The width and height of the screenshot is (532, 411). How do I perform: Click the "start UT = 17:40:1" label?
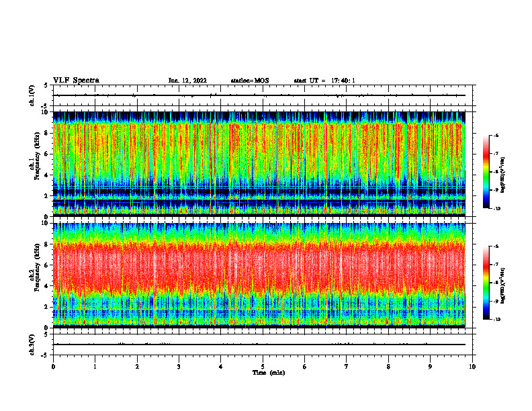tap(324, 81)
